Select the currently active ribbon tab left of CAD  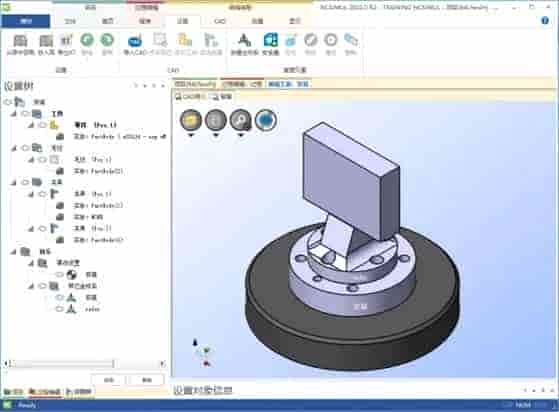(x=183, y=21)
